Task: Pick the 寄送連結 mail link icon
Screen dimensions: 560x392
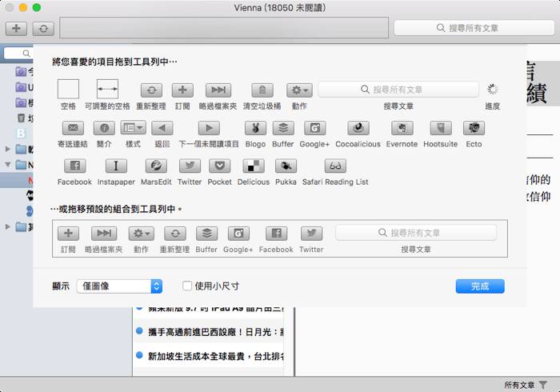Action: point(73,128)
